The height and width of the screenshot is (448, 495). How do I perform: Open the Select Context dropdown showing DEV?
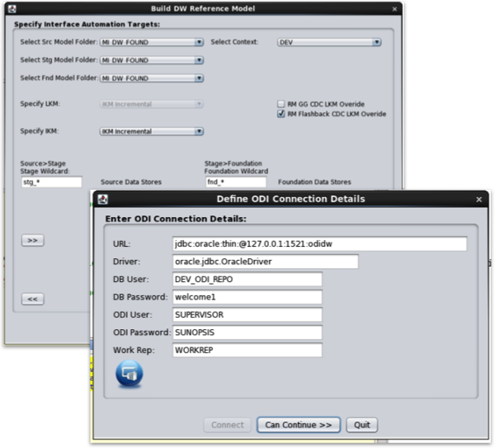[329, 42]
